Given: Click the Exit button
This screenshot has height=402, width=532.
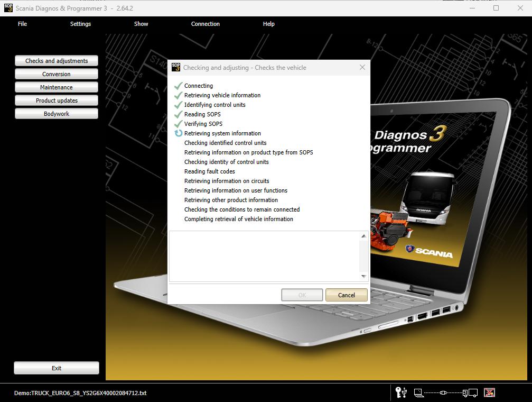Looking at the screenshot, I should tap(57, 368).
